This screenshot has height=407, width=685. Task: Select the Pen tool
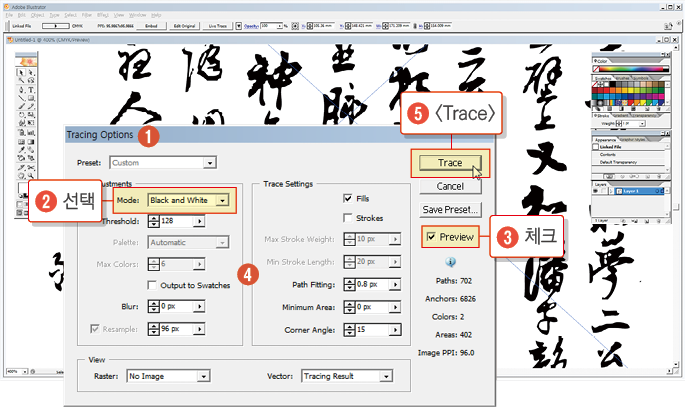pos(21,90)
